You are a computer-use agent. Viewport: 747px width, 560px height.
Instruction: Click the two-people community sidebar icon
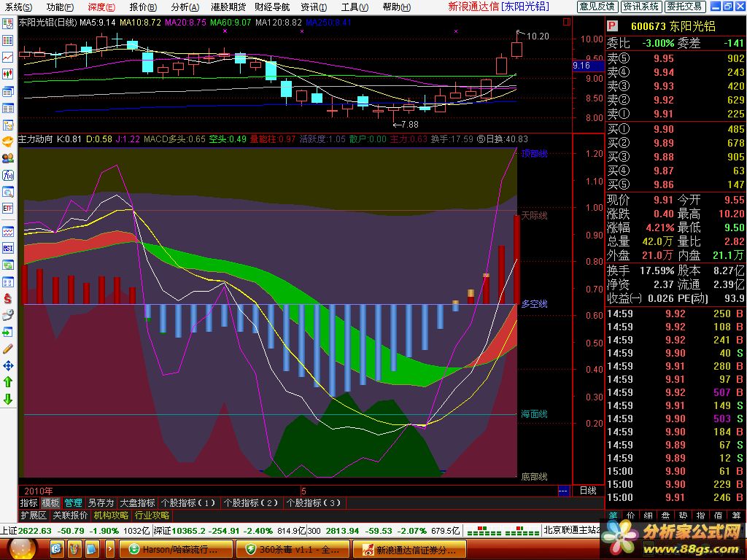coord(7,158)
